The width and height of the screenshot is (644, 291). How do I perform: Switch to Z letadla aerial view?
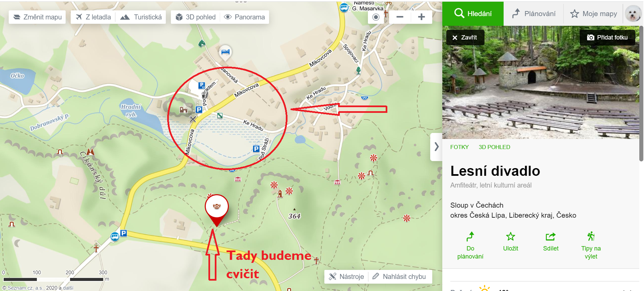(93, 17)
